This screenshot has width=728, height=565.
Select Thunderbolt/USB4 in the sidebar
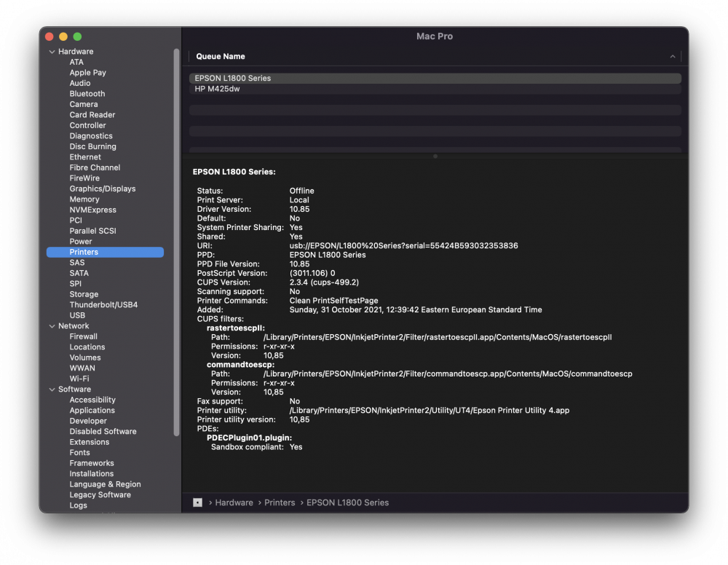(103, 305)
